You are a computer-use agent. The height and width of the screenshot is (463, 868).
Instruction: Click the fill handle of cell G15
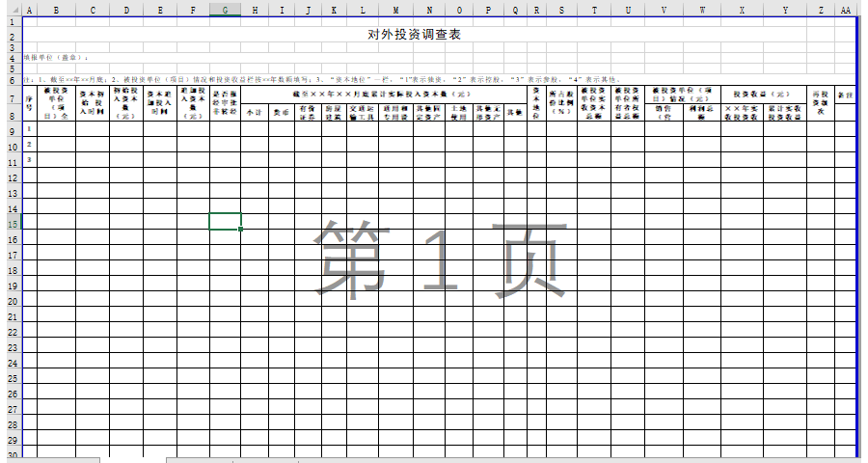(241, 229)
